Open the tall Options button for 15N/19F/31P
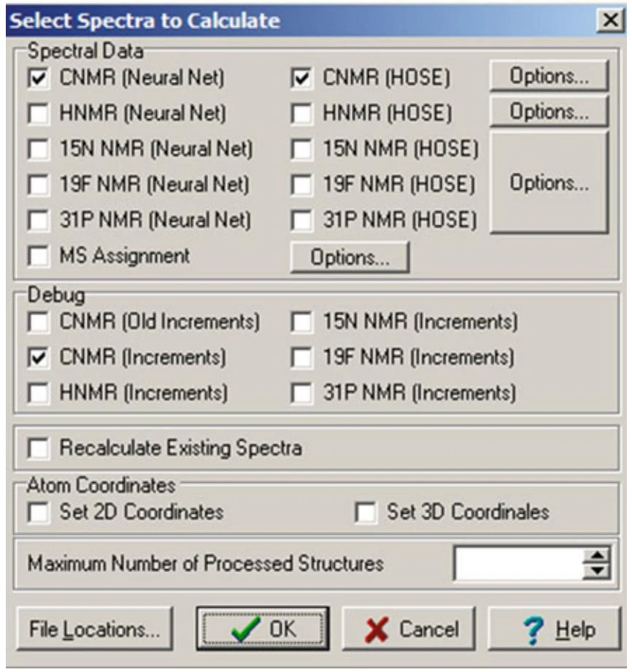Screen dimensions: 632x672 [x=550, y=182]
